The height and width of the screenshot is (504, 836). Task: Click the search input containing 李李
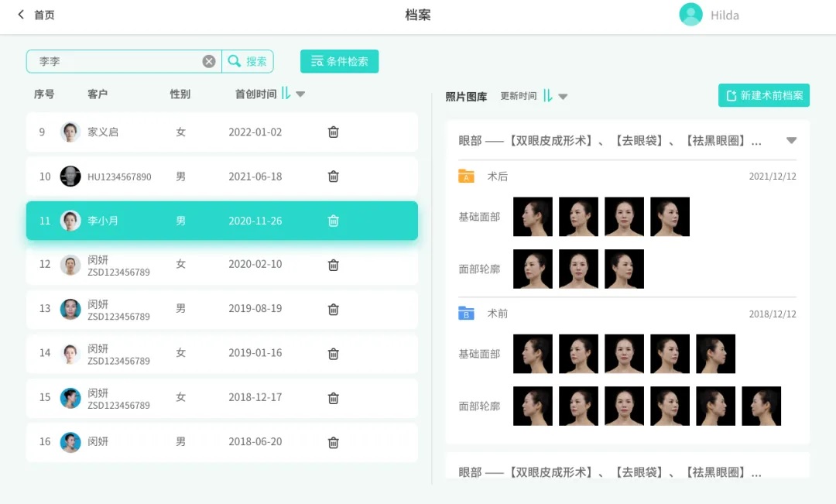[x=116, y=62]
